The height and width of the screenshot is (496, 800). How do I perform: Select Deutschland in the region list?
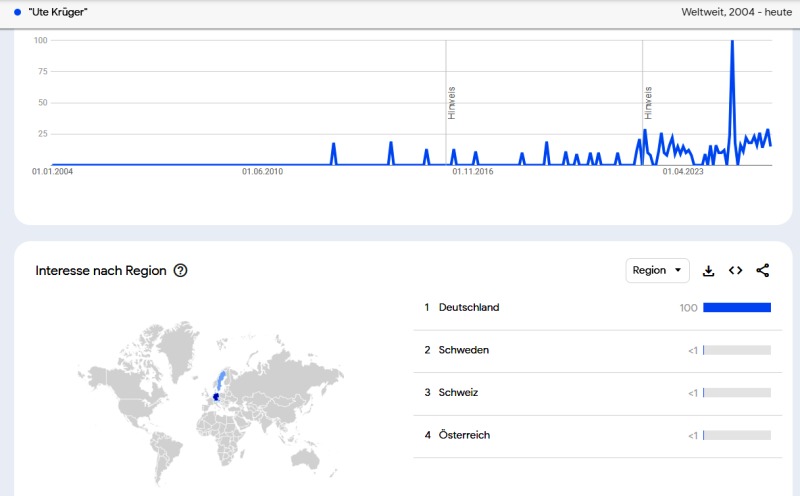tap(468, 307)
